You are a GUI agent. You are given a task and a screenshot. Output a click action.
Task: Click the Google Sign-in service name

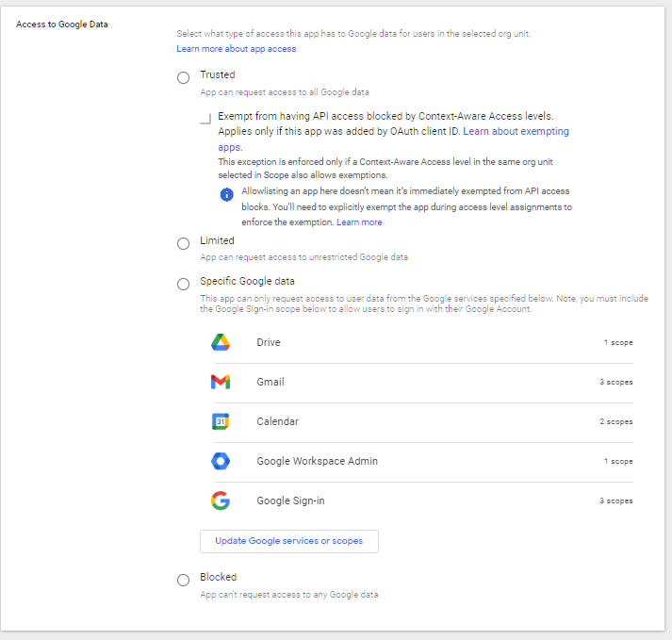point(290,501)
